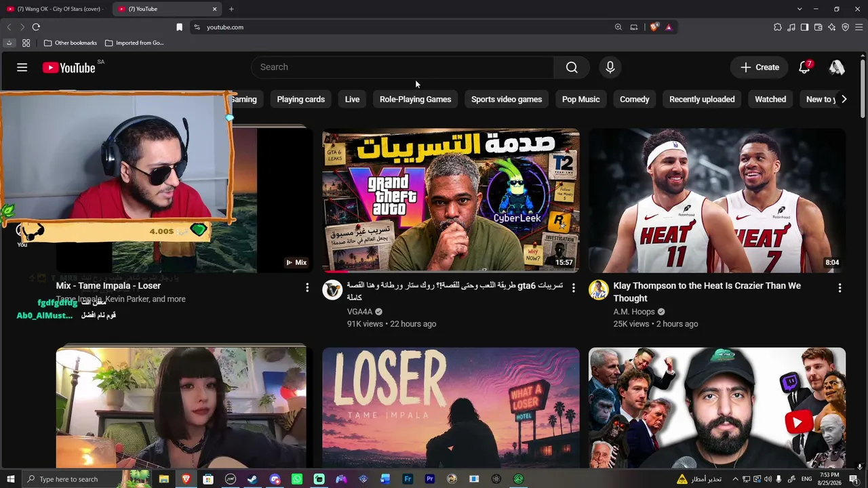Viewport: 868px width, 488px height.
Task: Open the account avatar menu
Action: click(x=837, y=67)
